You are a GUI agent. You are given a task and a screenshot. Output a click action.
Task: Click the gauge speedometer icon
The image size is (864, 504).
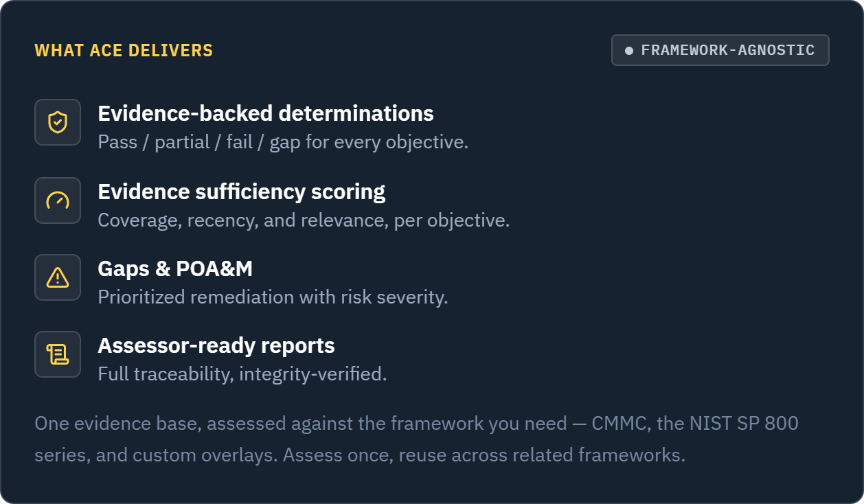(58, 201)
